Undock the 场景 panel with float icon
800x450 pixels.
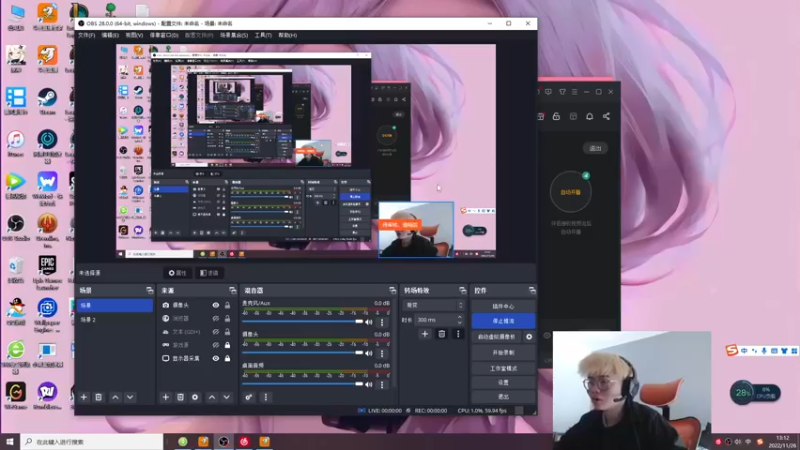point(149,290)
